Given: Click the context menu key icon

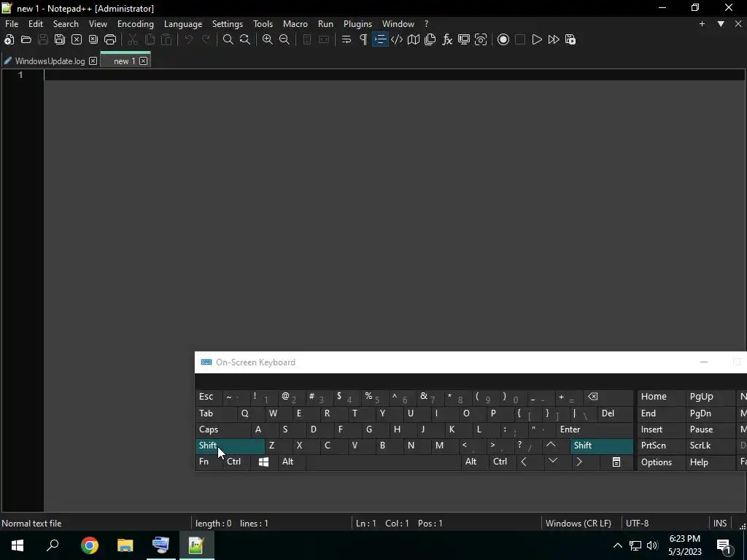Looking at the screenshot, I should pyautogui.click(x=616, y=462).
